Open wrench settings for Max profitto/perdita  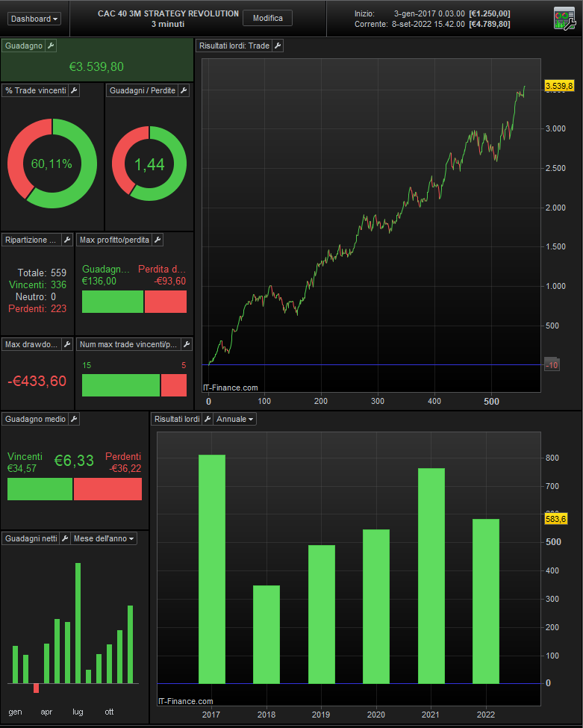[158, 240]
